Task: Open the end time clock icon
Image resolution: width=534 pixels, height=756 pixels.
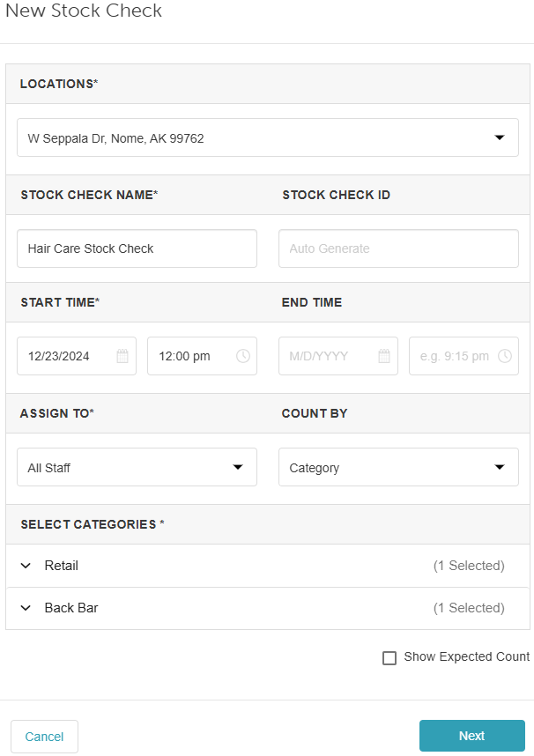Action: point(505,356)
